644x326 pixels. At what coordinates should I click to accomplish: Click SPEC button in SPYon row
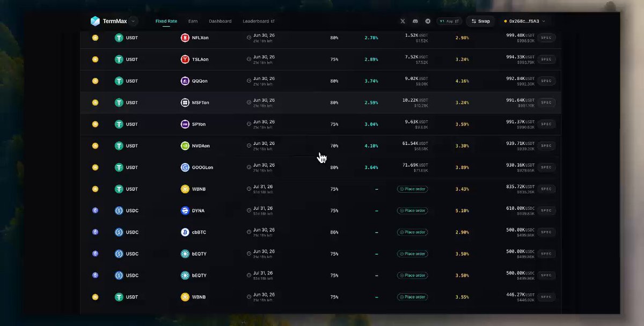click(546, 124)
